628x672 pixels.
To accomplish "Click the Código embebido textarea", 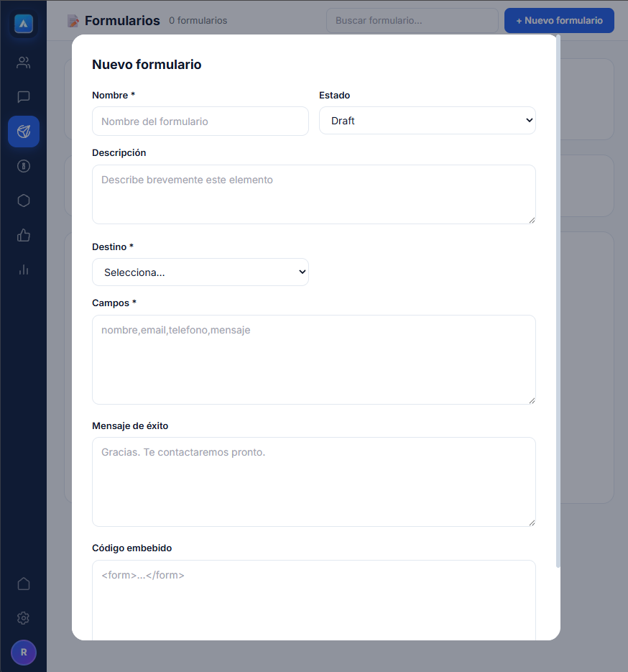I will 314,600.
